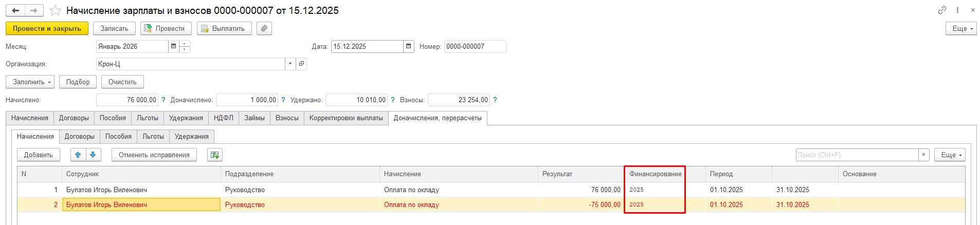Click the Подбор button
The height and width of the screenshot is (225, 980).
(x=78, y=82)
